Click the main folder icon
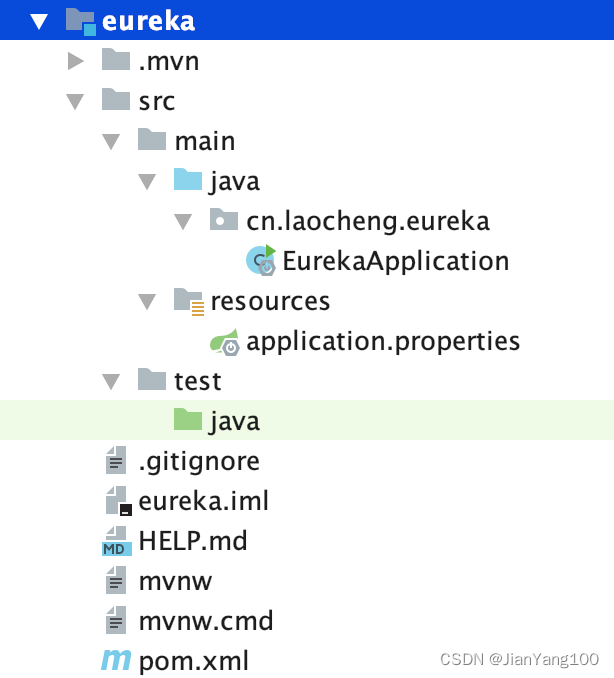 point(152,139)
